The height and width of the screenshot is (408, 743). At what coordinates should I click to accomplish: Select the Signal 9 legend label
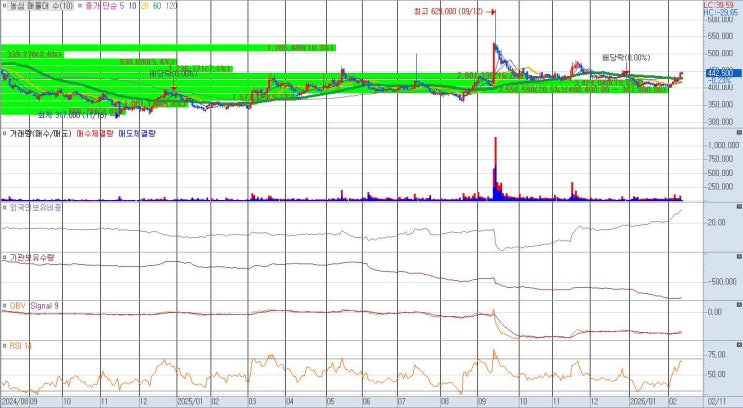tap(45, 306)
